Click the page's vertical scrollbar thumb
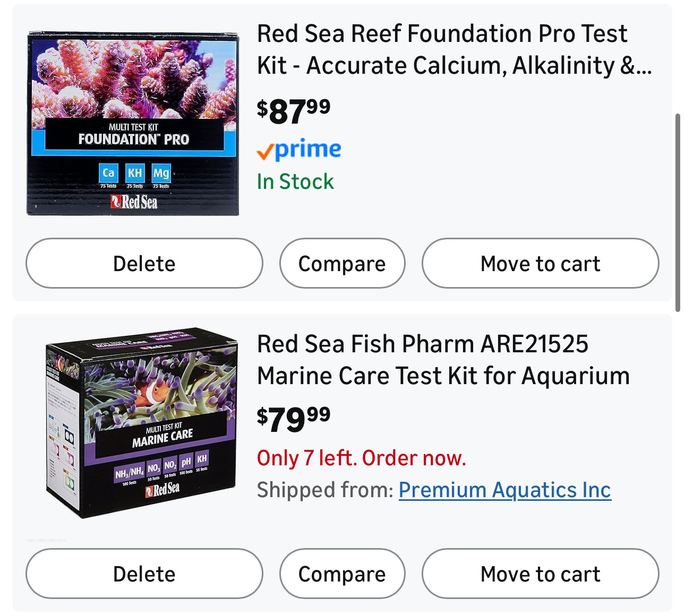The width and height of the screenshot is (685, 616). (678, 212)
